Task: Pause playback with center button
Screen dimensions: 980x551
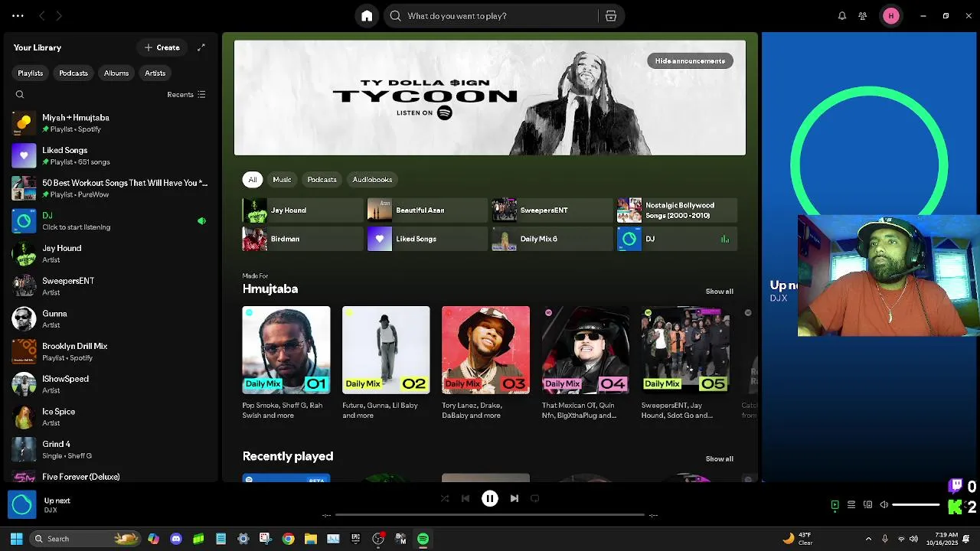Action: (x=490, y=499)
